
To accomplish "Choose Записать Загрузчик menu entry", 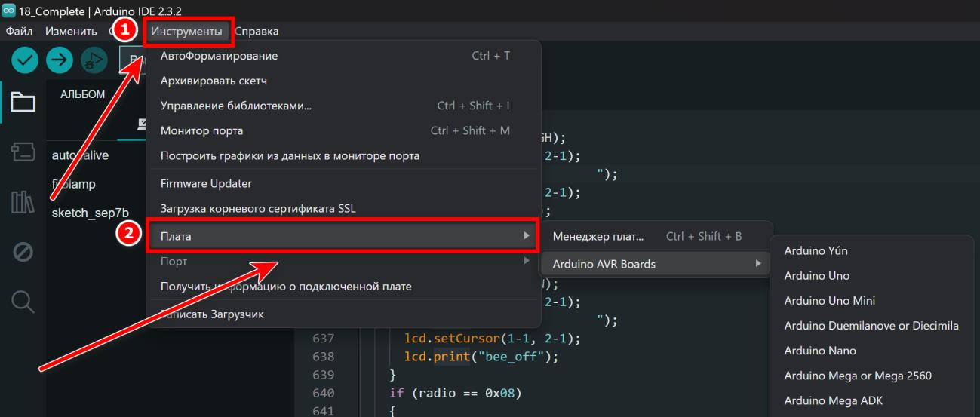I will [x=343, y=314].
